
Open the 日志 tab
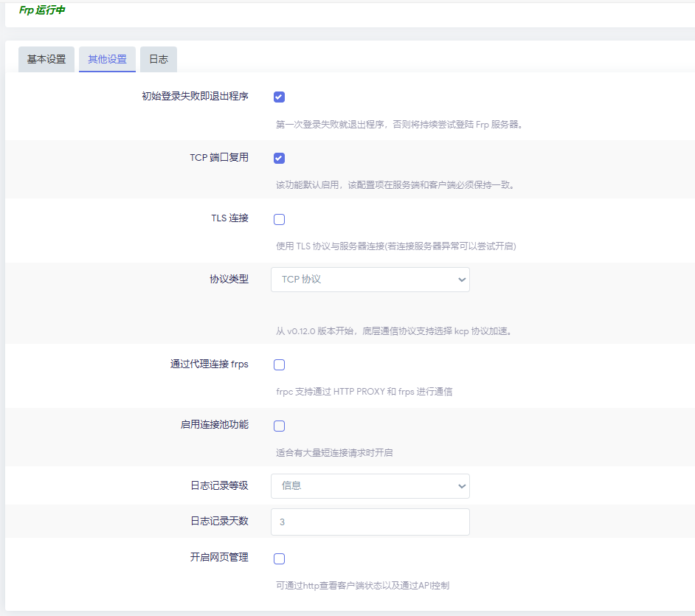pyautogui.click(x=158, y=59)
